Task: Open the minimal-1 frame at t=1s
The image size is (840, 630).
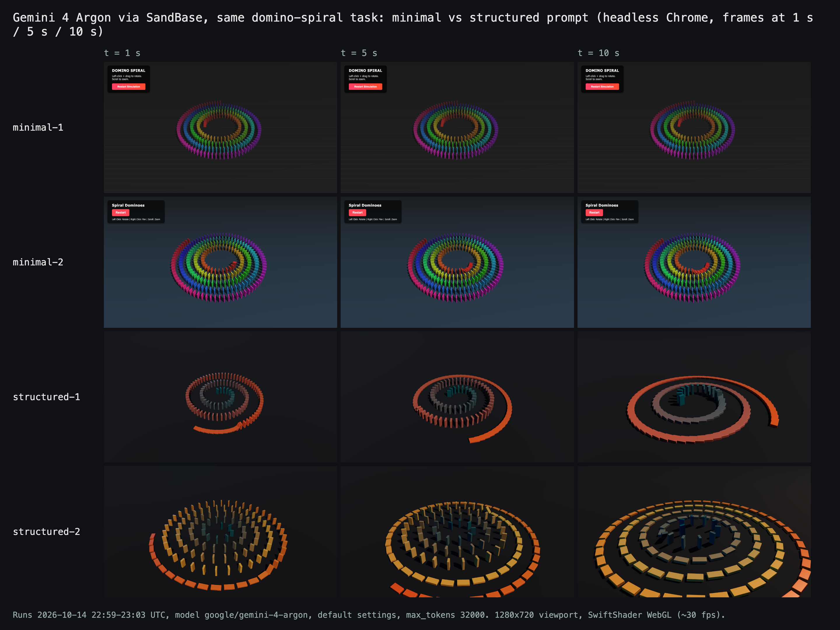Action: pyautogui.click(x=220, y=127)
